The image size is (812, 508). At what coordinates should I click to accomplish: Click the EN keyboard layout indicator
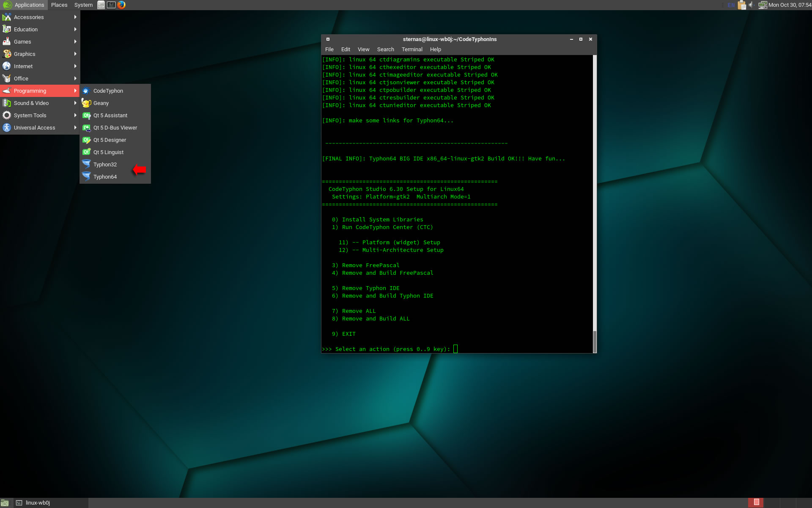point(731,5)
